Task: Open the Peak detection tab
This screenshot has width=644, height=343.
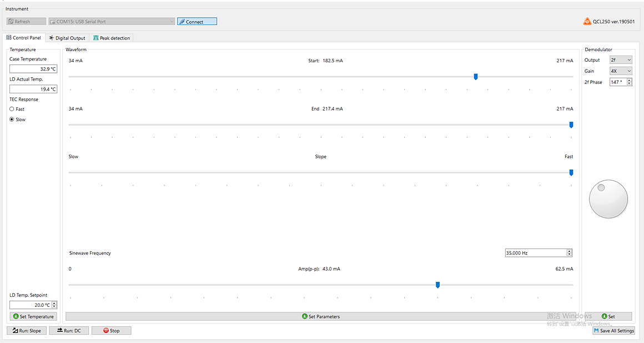Action: pyautogui.click(x=112, y=38)
